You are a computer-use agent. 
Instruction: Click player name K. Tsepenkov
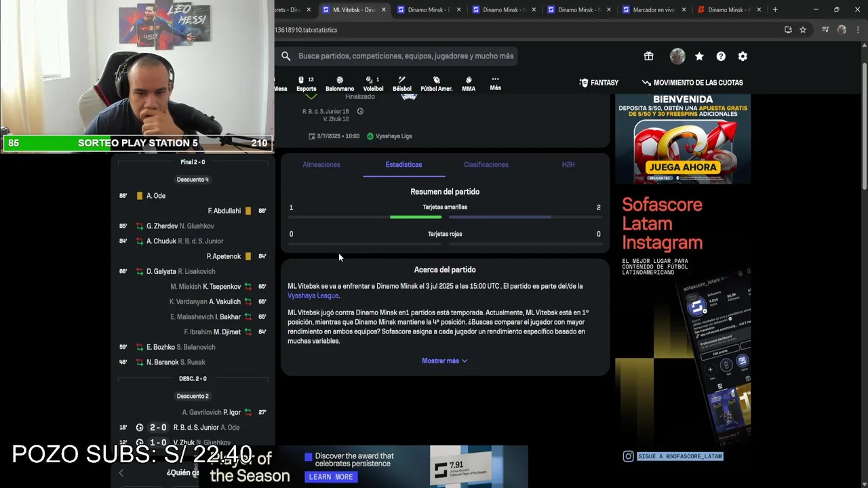point(222,287)
